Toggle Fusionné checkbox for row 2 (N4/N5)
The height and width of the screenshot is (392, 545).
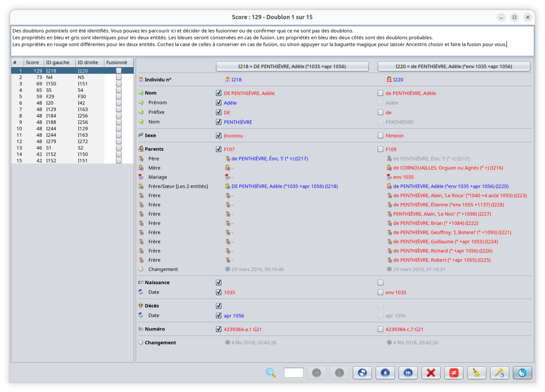point(119,77)
